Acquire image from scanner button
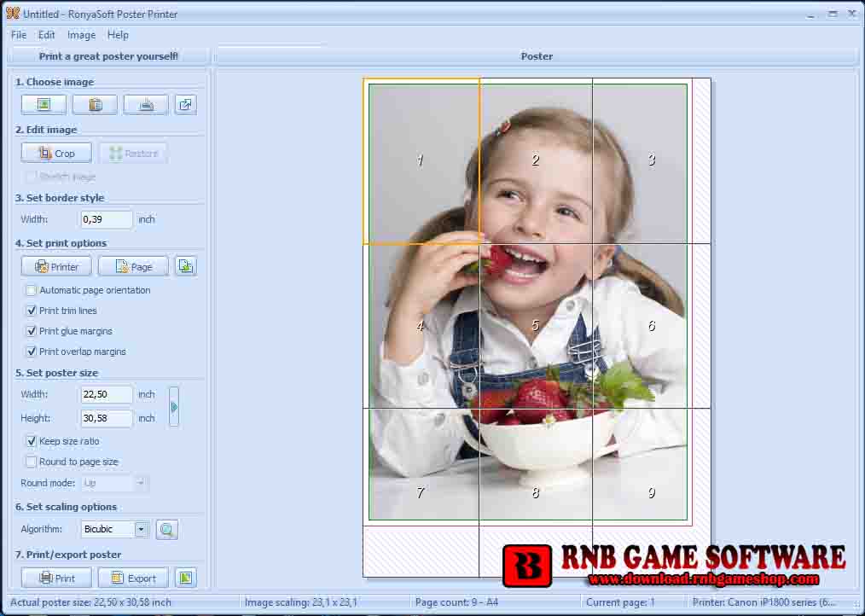 coord(146,104)
